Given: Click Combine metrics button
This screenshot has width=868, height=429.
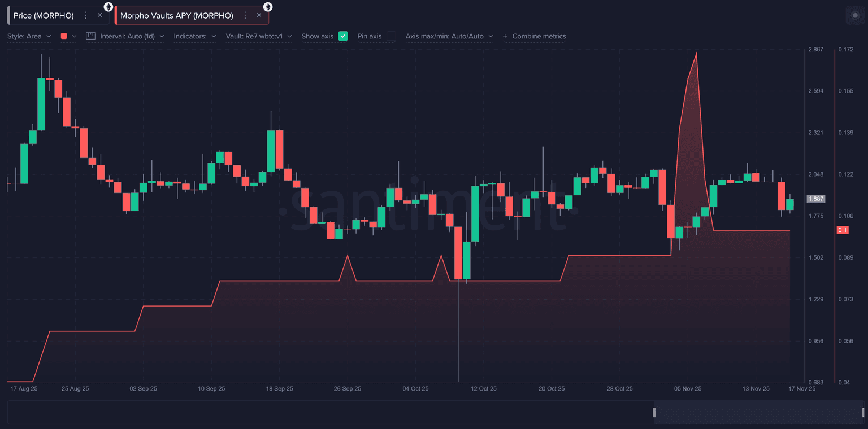Looking at the screenshot, I should pyautogui.click(x=534, y=36).
